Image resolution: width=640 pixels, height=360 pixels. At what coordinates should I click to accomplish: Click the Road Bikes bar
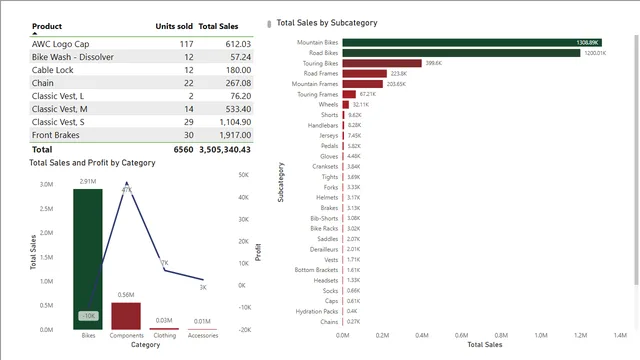[461, 53]
